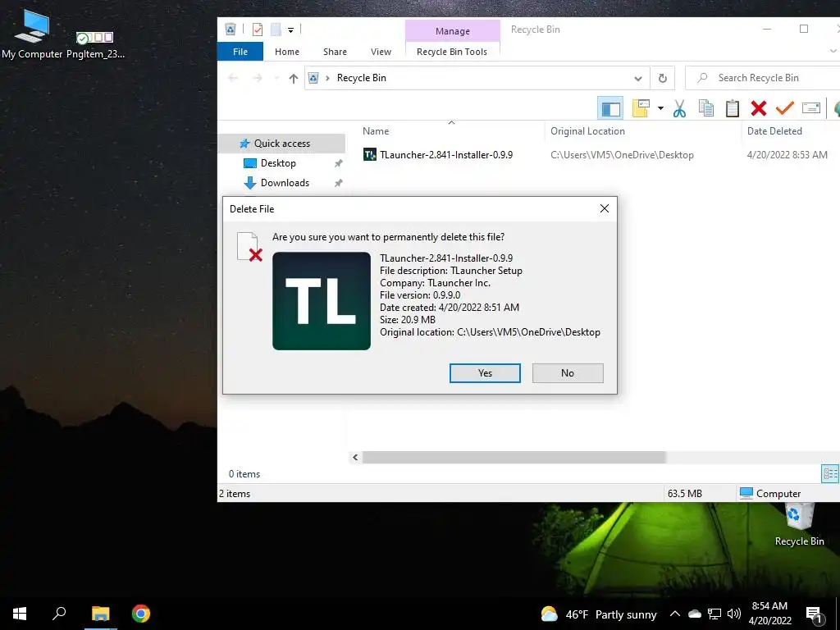Open Downloads in navigation pane

(285, 183)
